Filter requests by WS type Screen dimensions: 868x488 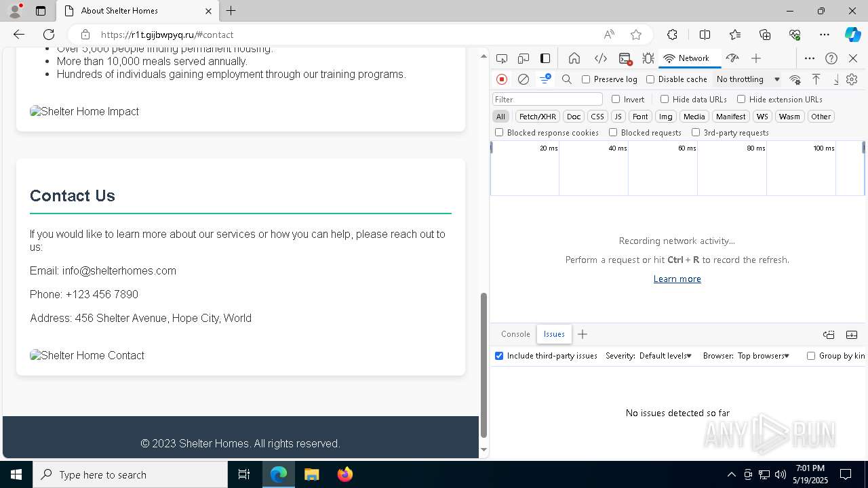point(762,117)
